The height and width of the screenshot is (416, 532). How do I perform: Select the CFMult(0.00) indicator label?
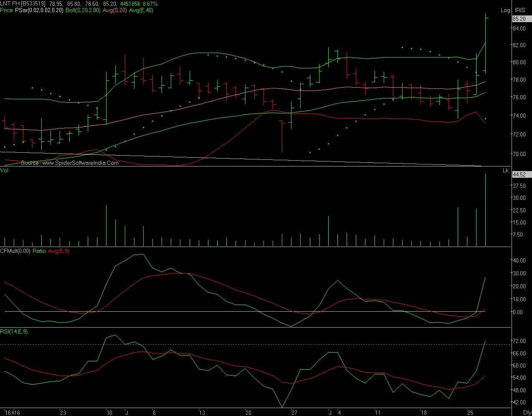[x=15, y=251]
